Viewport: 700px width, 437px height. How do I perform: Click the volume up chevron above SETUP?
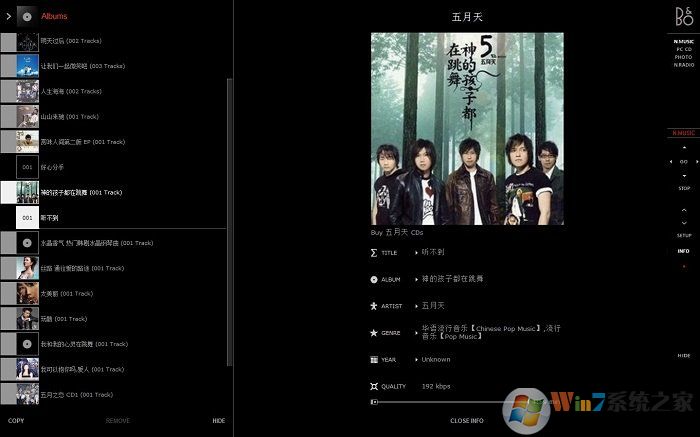pos(684,210)
